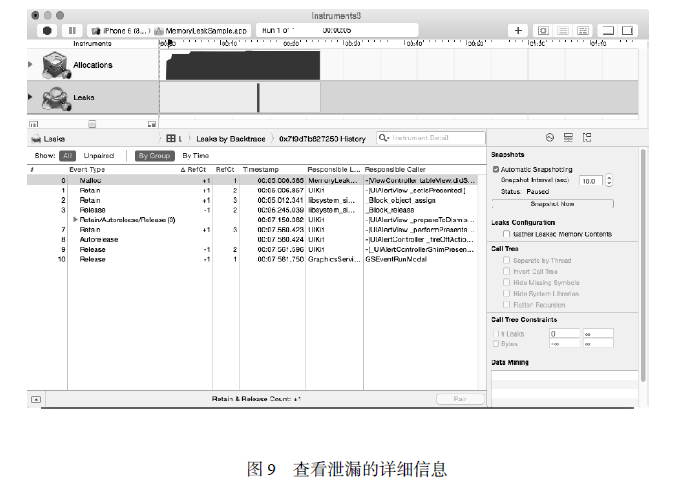Select the By Time view option
The image size is (700, 492).
click(x=196, y=156)
